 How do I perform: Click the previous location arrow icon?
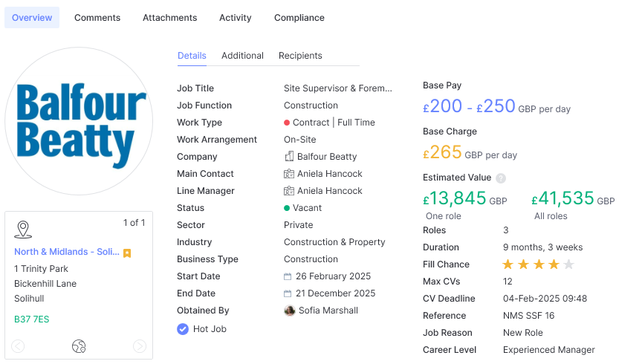19,346
